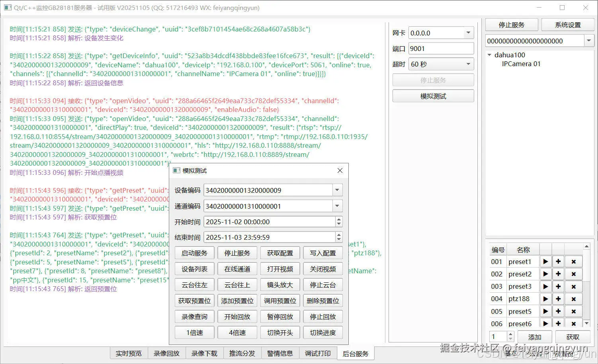The width and height of the screenshot is (598, 364).
Task: Select IPCamera 01 in device tree
Action: (521, 64)
